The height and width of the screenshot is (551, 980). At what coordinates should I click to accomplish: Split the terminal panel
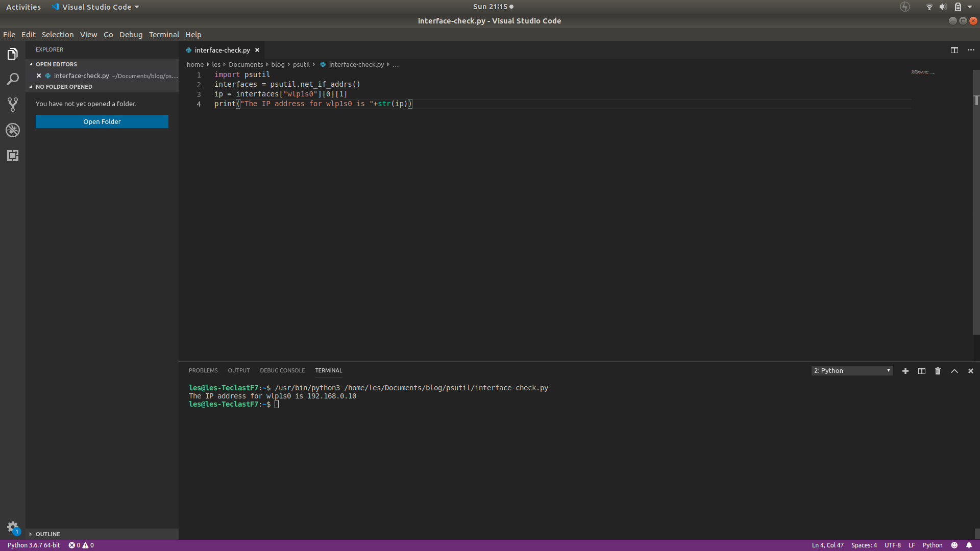[921, 371]
